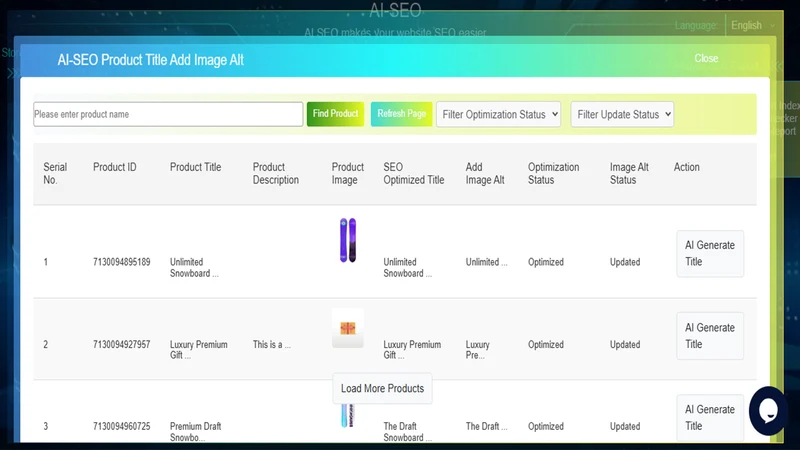Screen dimensions: 800x450
Task: Click the 'Luxury Premium Gift ...' product title cell
Action: (198, 350)
